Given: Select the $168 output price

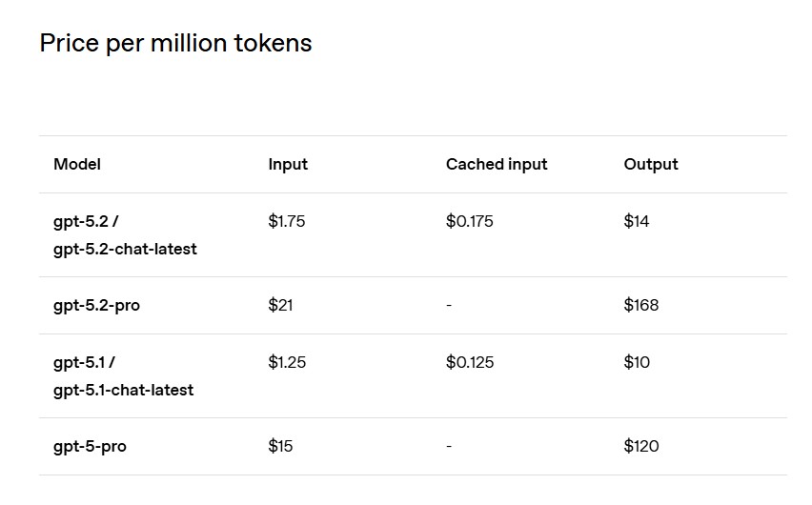Looking at the screenshot, I should [x=641, y=305].
